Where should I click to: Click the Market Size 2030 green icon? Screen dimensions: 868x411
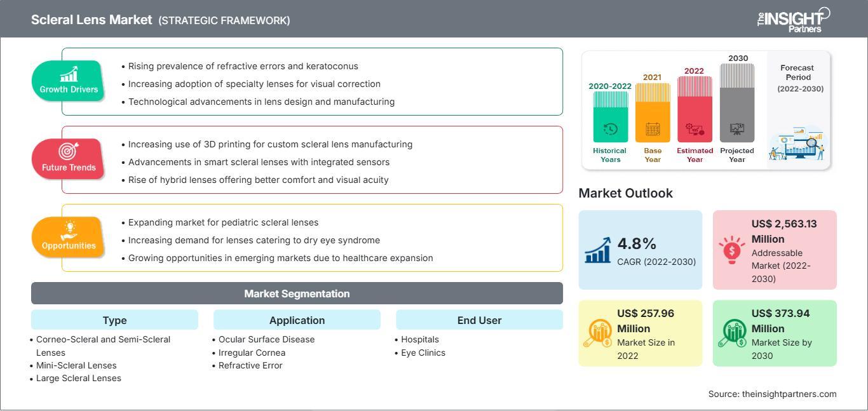point(732,333)
